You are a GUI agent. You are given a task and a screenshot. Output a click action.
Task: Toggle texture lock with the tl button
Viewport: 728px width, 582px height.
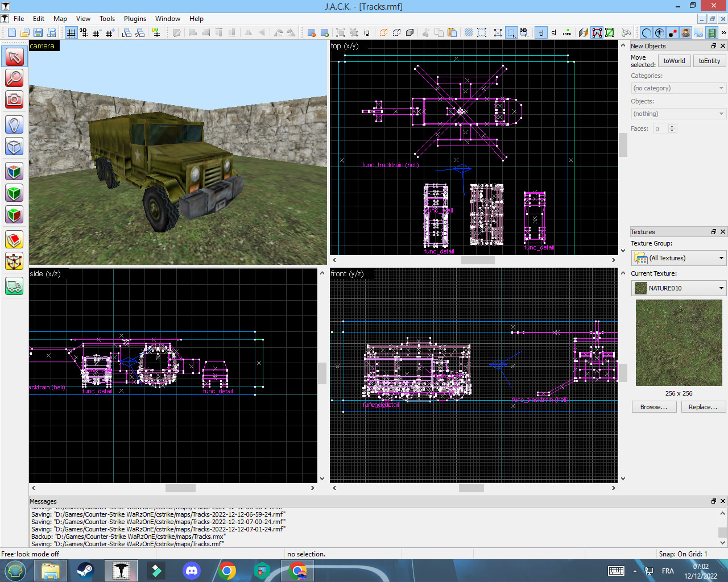(541, 32)
